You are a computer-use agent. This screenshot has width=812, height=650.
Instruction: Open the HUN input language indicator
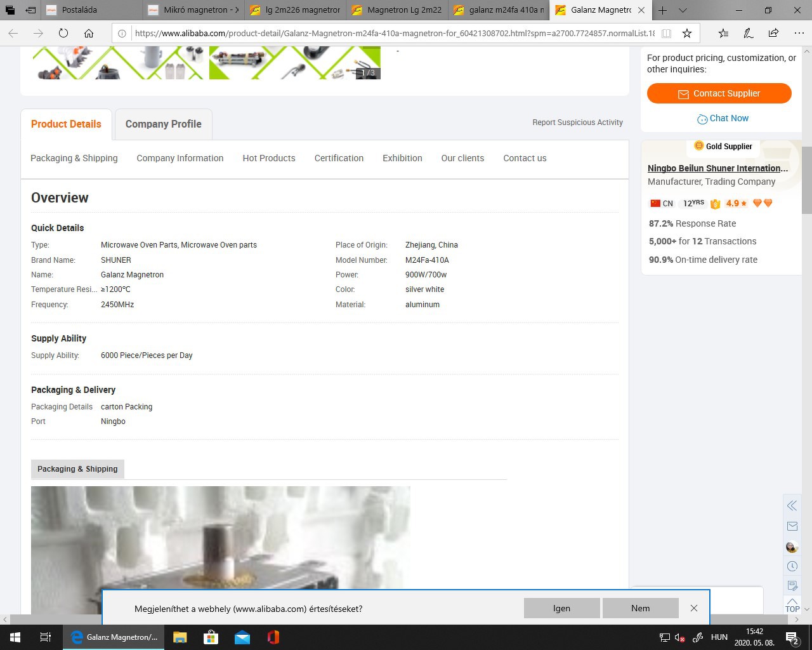(x=719, y=637)
